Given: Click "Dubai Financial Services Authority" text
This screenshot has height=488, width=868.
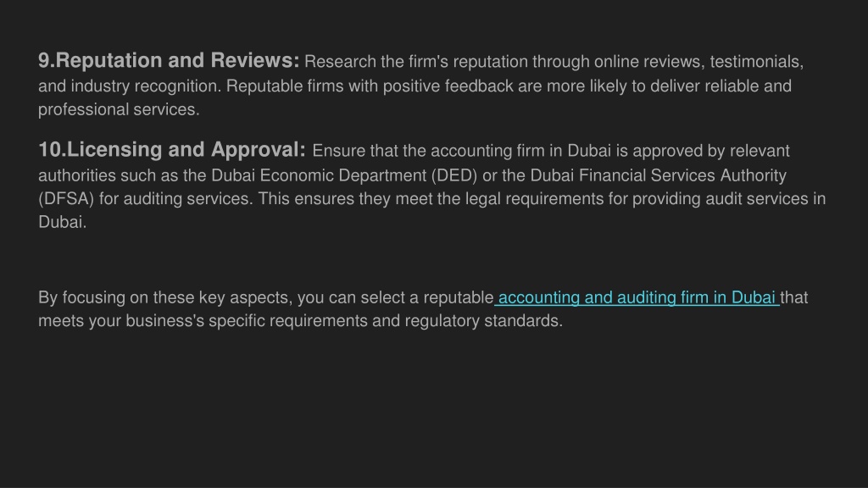Looking at the screenshot, I should point(658,175).
